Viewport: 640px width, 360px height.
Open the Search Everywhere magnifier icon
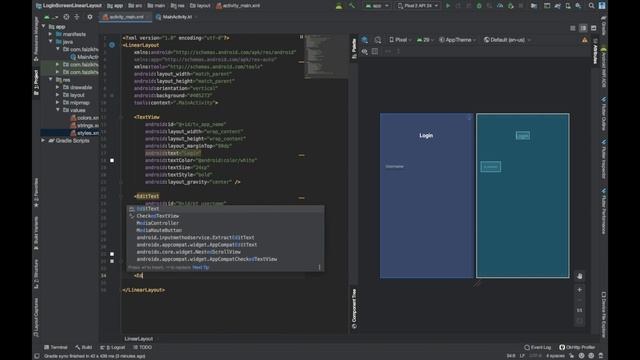[x=591, y=6]
